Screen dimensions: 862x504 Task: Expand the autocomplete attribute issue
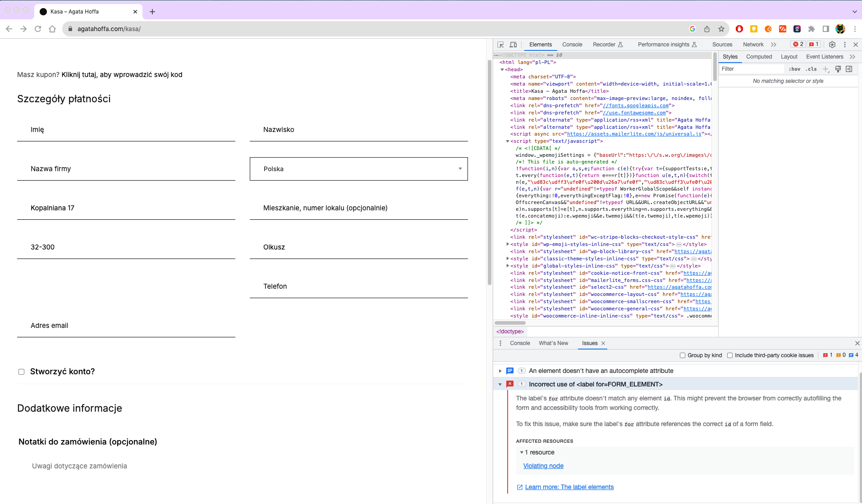(x=500, y=371)
